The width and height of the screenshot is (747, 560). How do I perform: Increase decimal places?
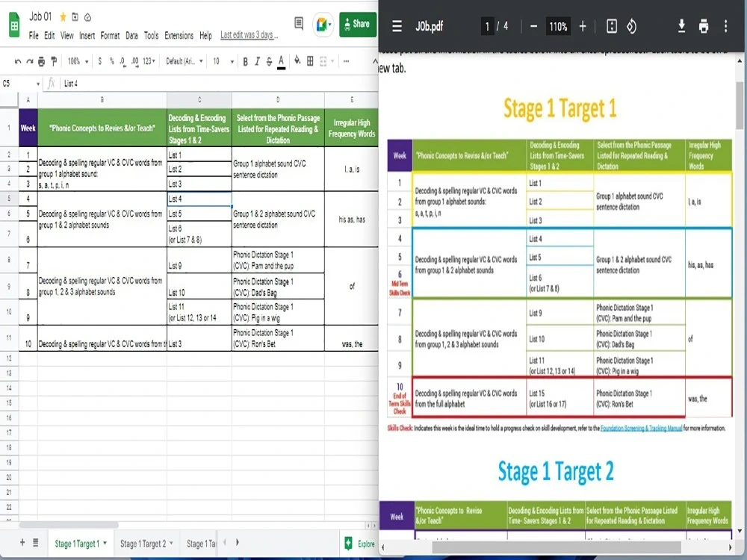point(134,61)
